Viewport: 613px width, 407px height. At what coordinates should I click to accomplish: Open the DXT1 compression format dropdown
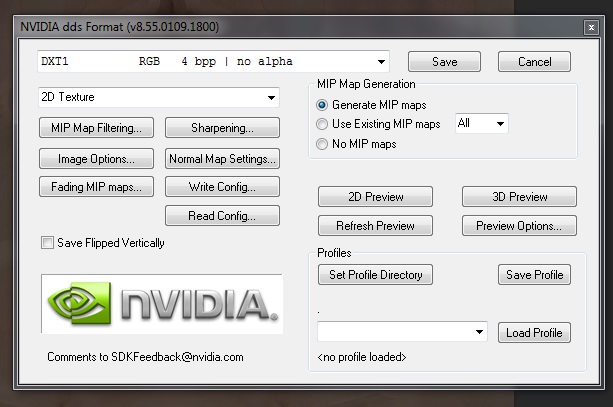pos(213,62)
